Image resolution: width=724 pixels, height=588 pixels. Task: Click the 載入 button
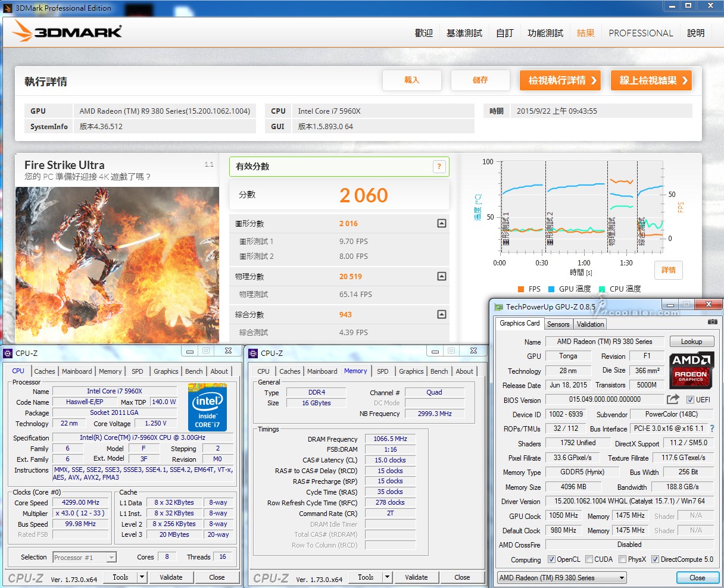click(412, 80)
